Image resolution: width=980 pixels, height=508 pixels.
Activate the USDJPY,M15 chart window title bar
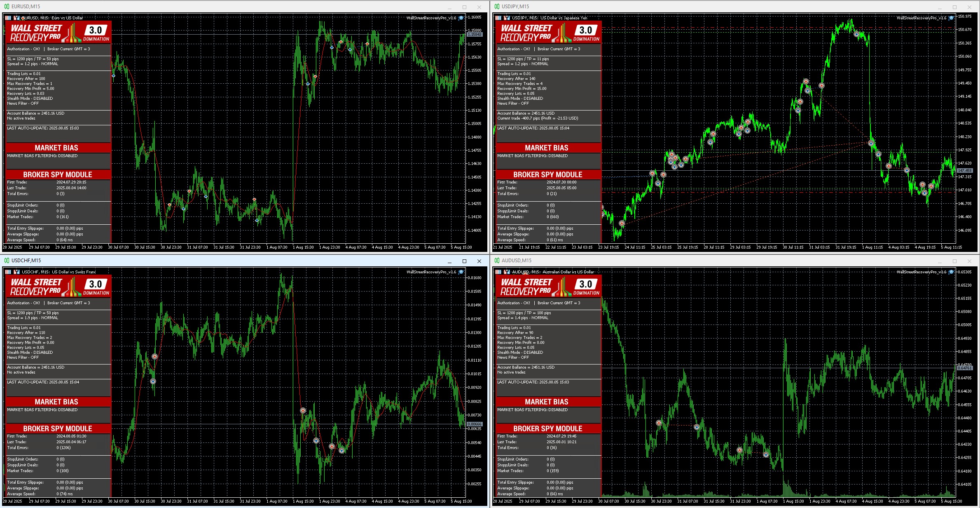[x=700, y=7]
